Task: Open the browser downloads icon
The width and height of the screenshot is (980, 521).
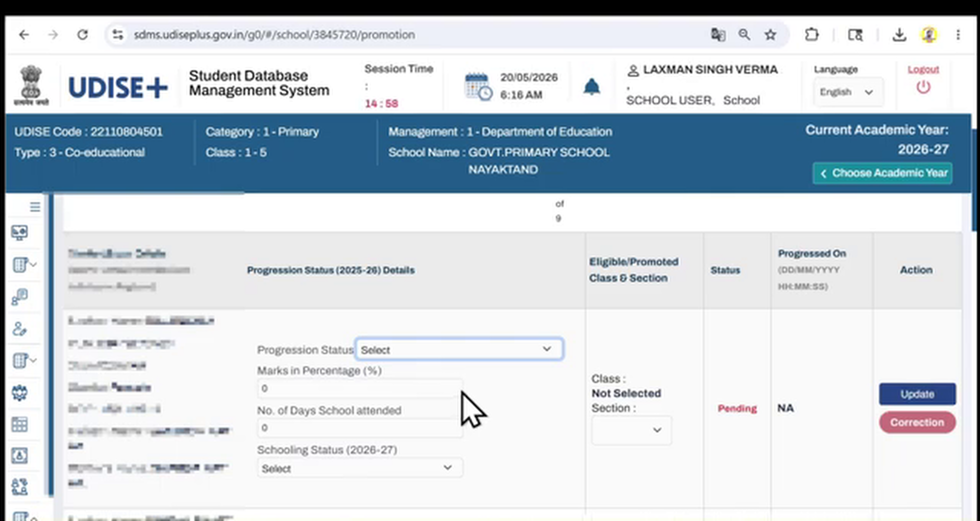Action: (899, 35)
